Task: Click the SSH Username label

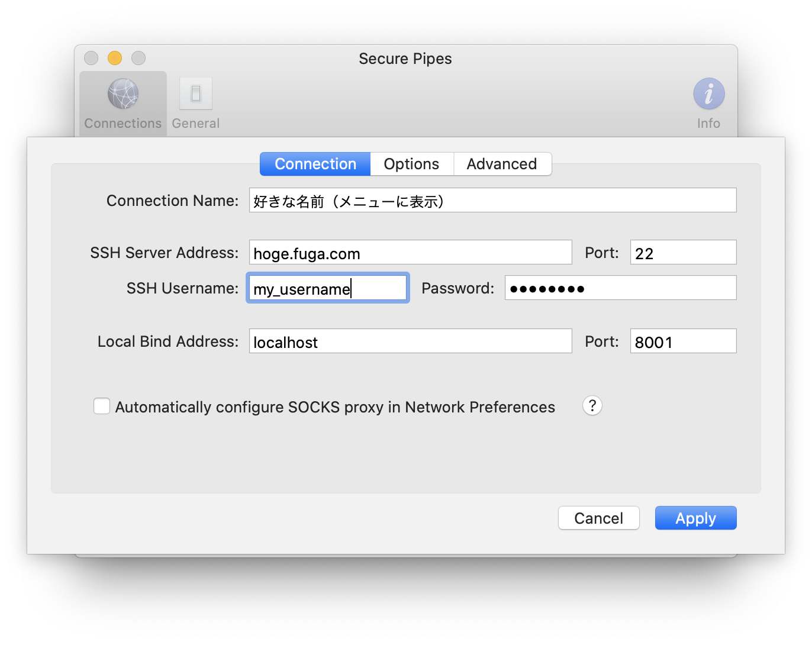Action: coord(182,289)
